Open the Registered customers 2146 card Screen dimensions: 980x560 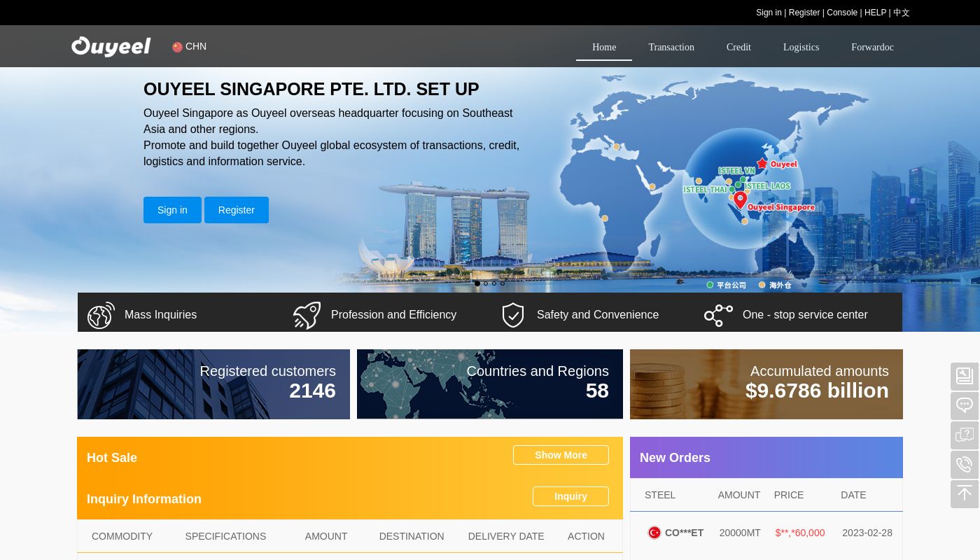pos(213,384)
